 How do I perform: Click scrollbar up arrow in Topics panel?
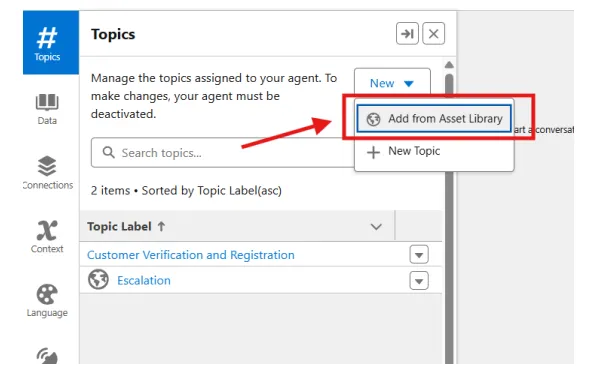(x=449, y=65)
